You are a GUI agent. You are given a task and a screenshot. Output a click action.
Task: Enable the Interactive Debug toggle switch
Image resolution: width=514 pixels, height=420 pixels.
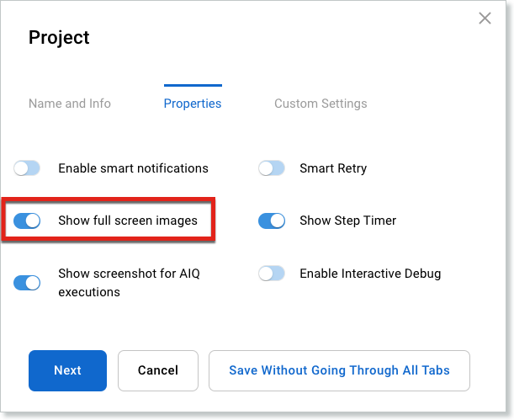click(271, 274)
